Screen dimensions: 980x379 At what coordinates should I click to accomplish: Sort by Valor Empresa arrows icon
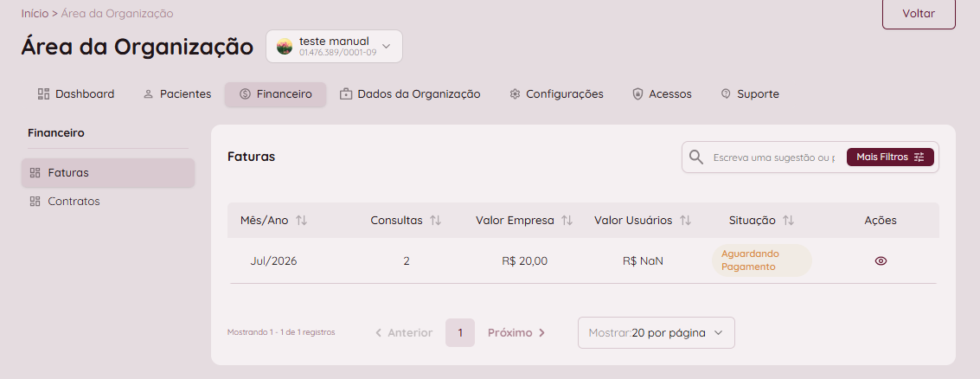click(x=567, y=221)
